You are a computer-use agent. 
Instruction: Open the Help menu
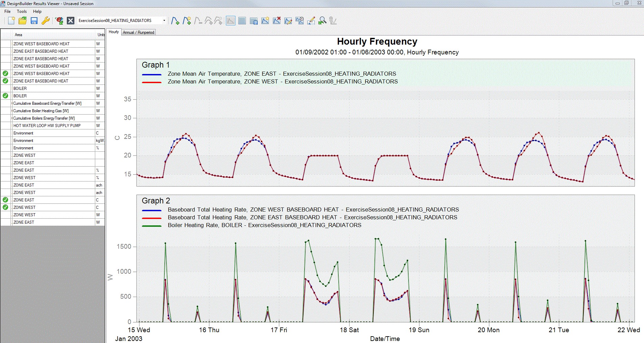(37, 11)
